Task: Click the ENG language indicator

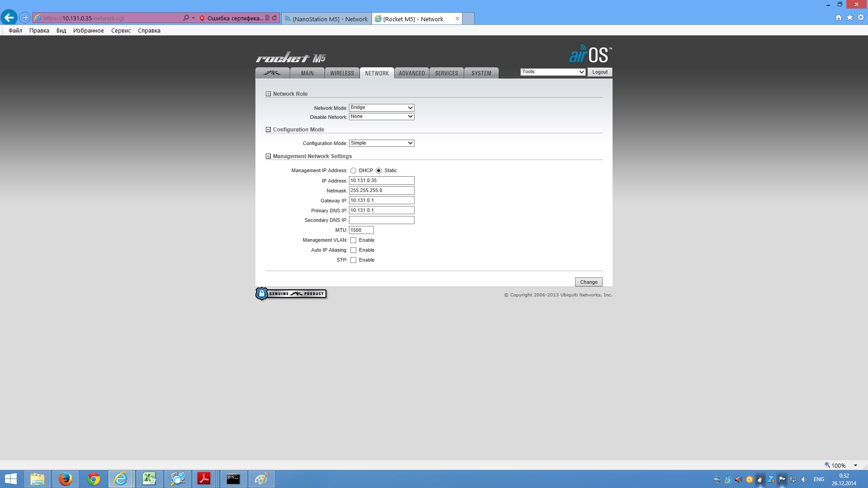Action: pos(819,479)
